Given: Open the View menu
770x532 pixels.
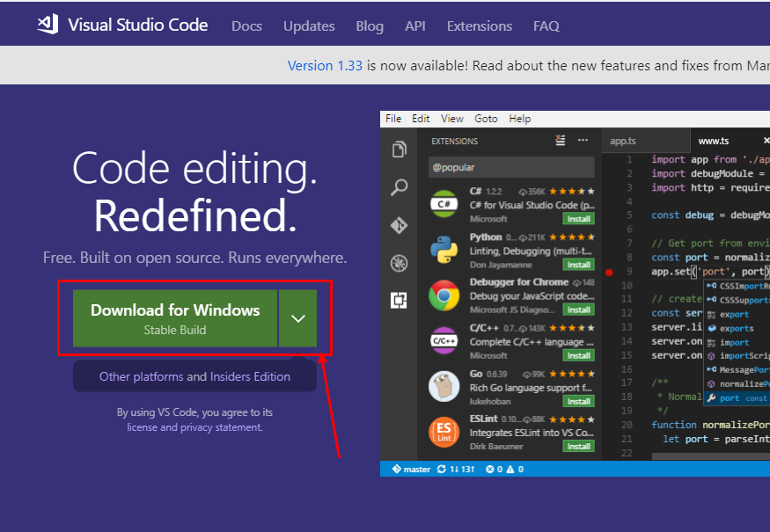Looking at the screenshot, I should 451,119.
